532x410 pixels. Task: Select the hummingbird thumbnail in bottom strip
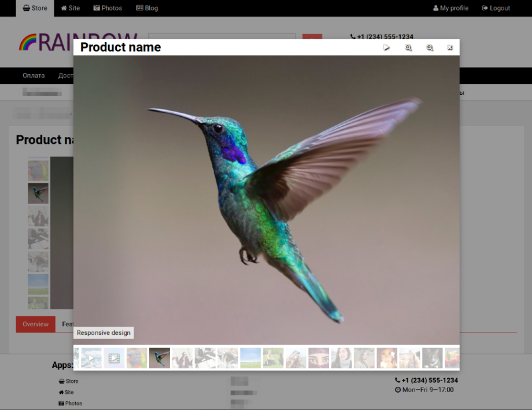160,359
